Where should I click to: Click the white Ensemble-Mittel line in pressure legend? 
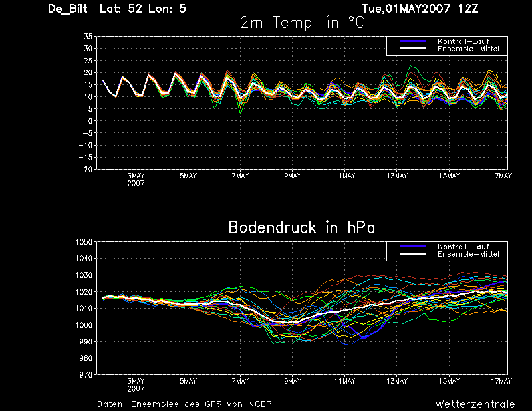click(413, 254)
